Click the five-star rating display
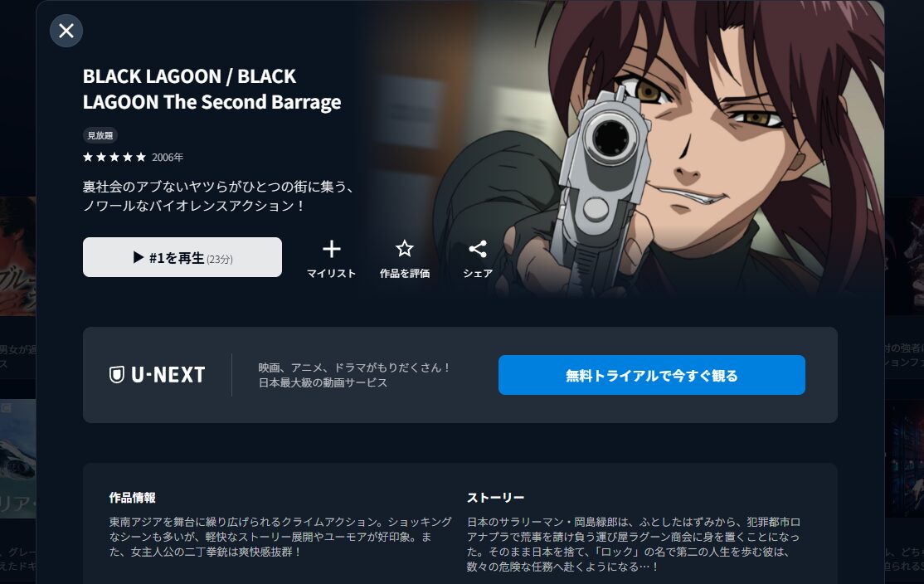The width and height of the screenshot is (924, 584). coord(114,158)
